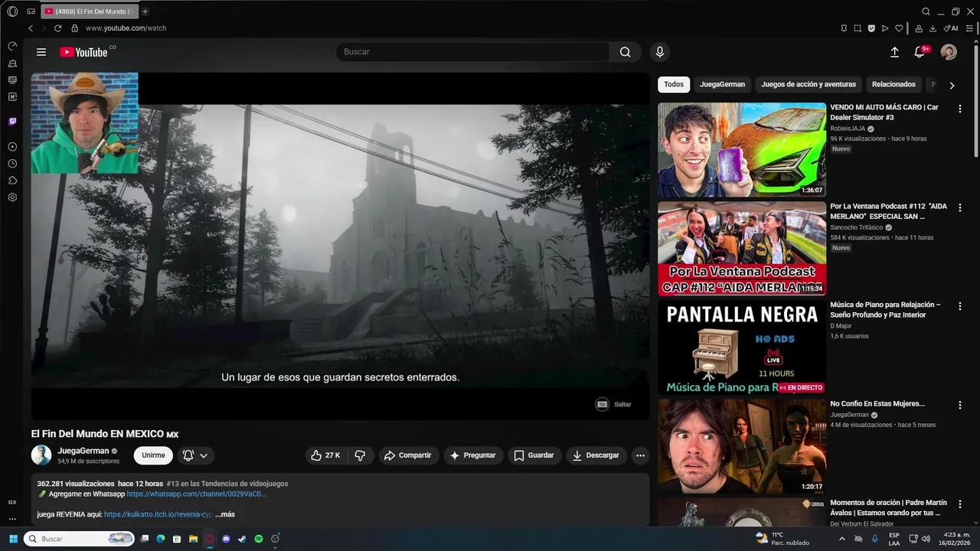Open Settings gear icon in Opera sidebar
Screen dimensions: 980x551
pyautogui.click(x=12, y=197)
